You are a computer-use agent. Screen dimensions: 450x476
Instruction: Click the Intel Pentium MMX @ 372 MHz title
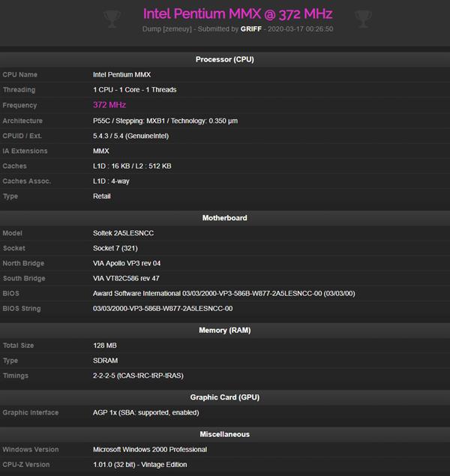(238, 13)
